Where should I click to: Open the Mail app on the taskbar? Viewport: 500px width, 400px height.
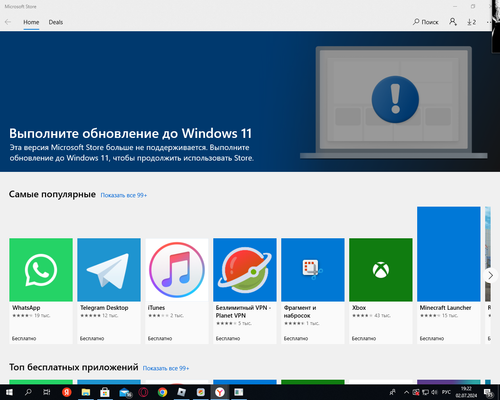point(125,393)
